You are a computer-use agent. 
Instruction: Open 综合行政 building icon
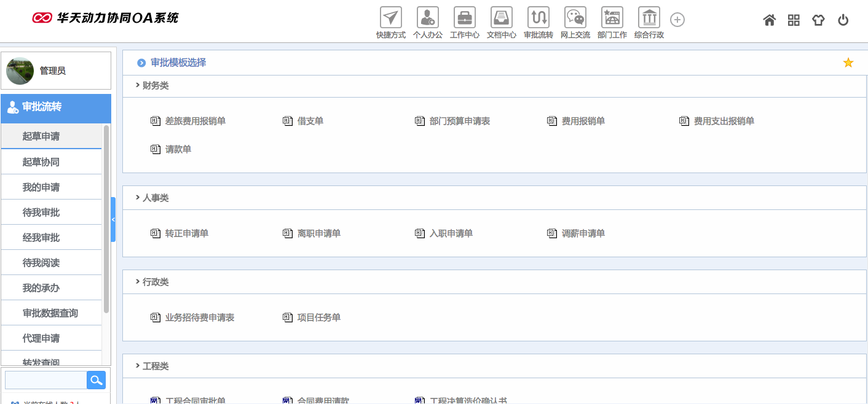pyautogui.click(x=649, y=18)
